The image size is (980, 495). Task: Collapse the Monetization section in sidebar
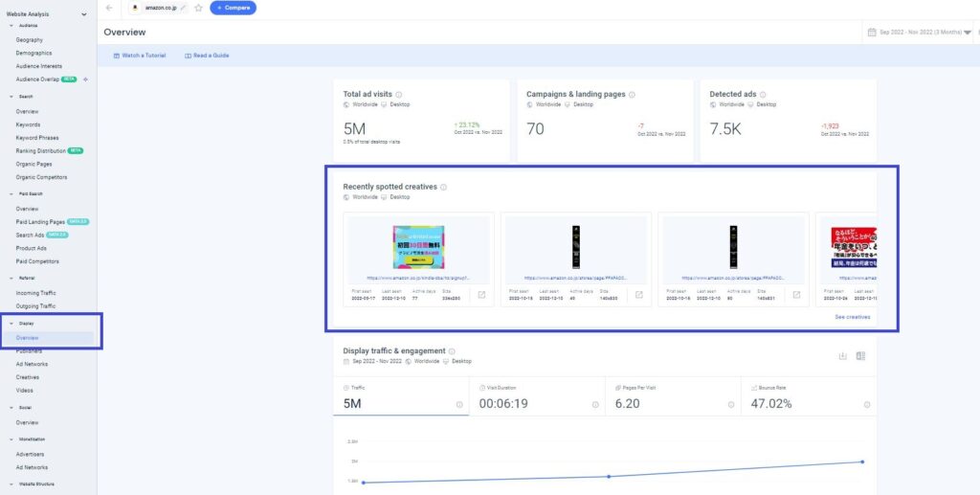[x=11, y=439]
